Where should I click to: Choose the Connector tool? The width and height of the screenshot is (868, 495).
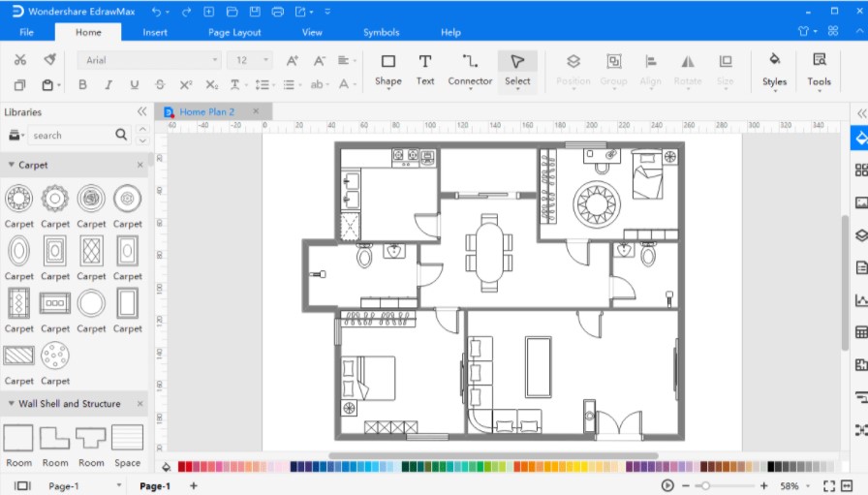pyautogui.click(x=470, y=71)
